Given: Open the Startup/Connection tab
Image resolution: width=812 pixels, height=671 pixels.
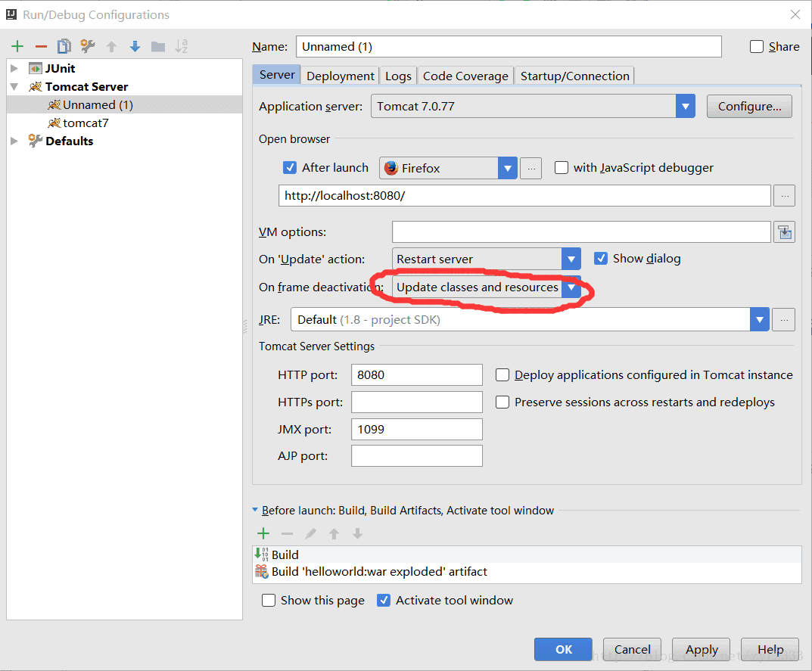Looking at the screenshot, I should pyautogui.click(x=575, y=76).
